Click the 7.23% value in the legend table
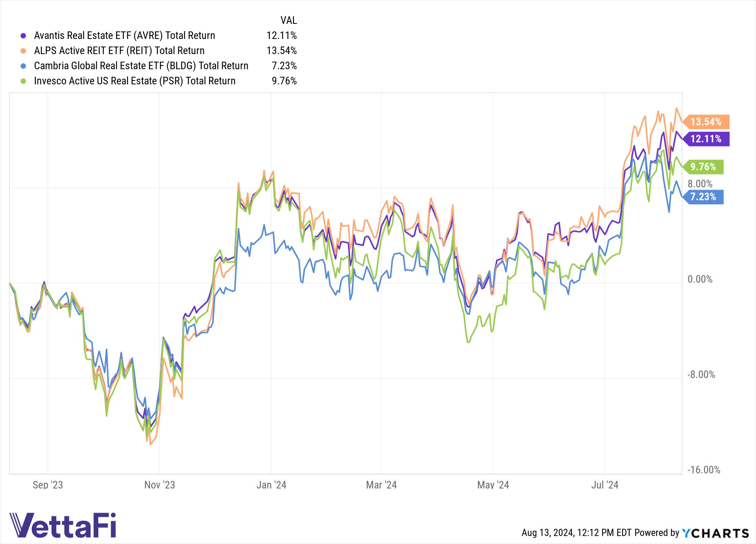 284,66
